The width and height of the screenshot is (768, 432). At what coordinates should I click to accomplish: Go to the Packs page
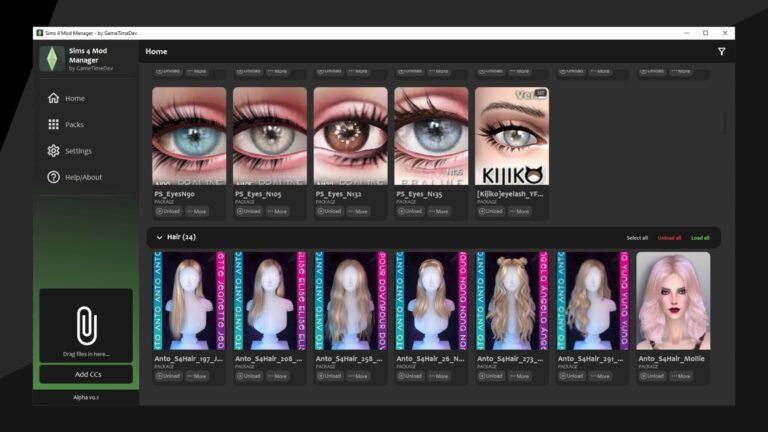coord(75,125)
